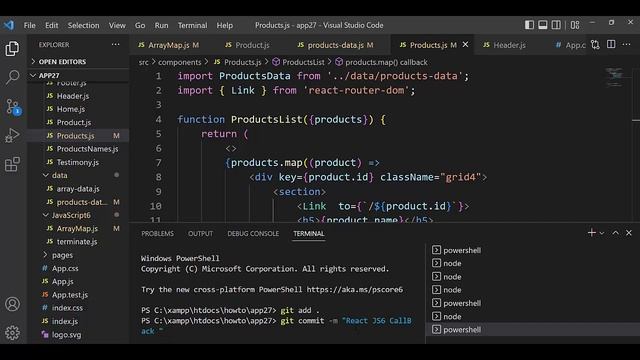Screen dimensions: 640x360
Task: Open the Run menu
Action: [161, 25]
